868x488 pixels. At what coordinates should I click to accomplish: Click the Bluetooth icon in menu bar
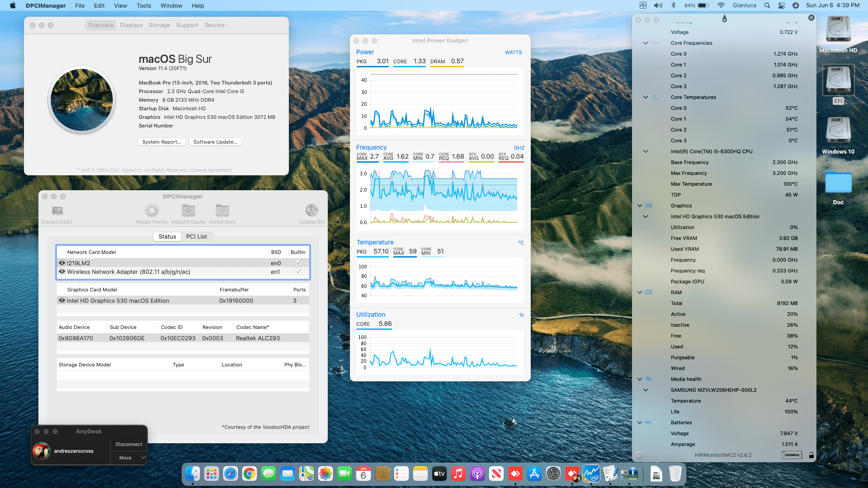coord(673,5)
